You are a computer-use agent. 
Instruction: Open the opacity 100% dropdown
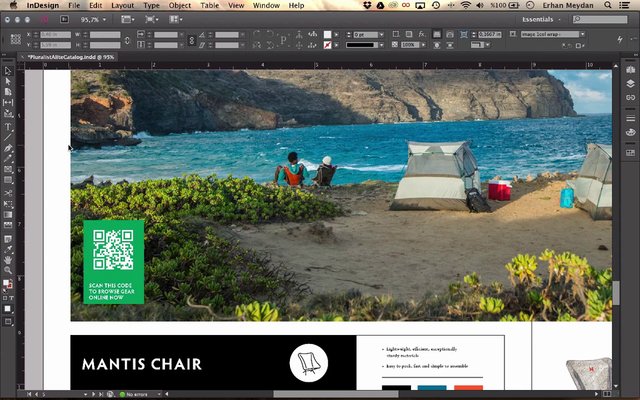pos(423,44)
